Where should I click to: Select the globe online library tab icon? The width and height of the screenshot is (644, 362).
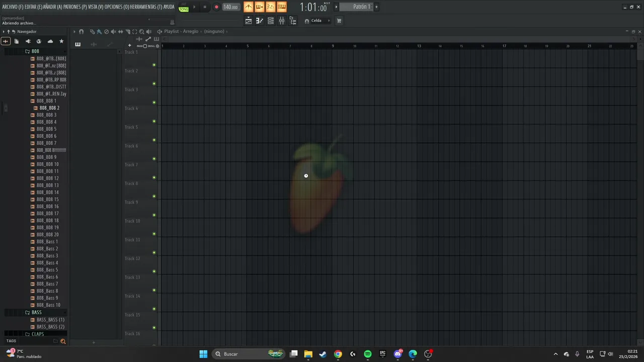click(39, 41)
